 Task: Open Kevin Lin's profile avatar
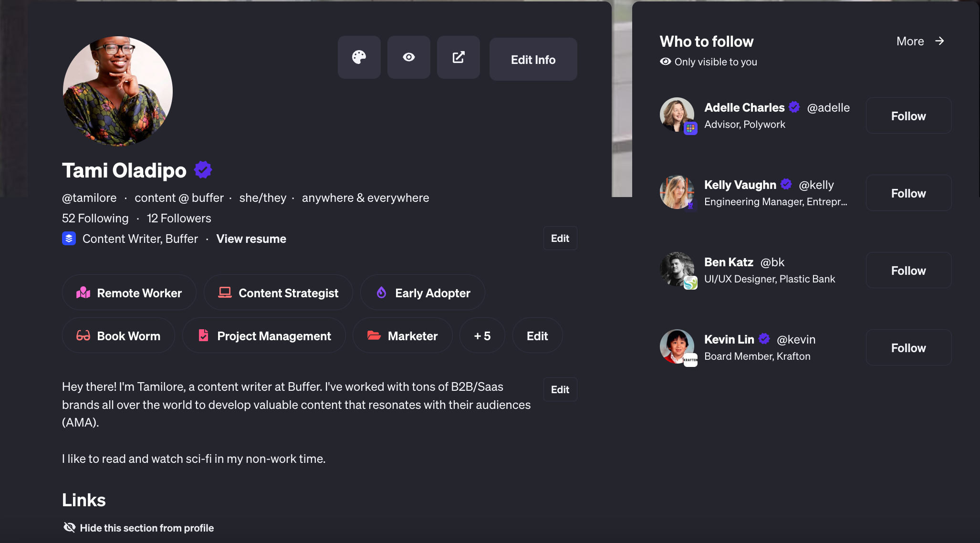pyautogui.click(x=677, y=346)
